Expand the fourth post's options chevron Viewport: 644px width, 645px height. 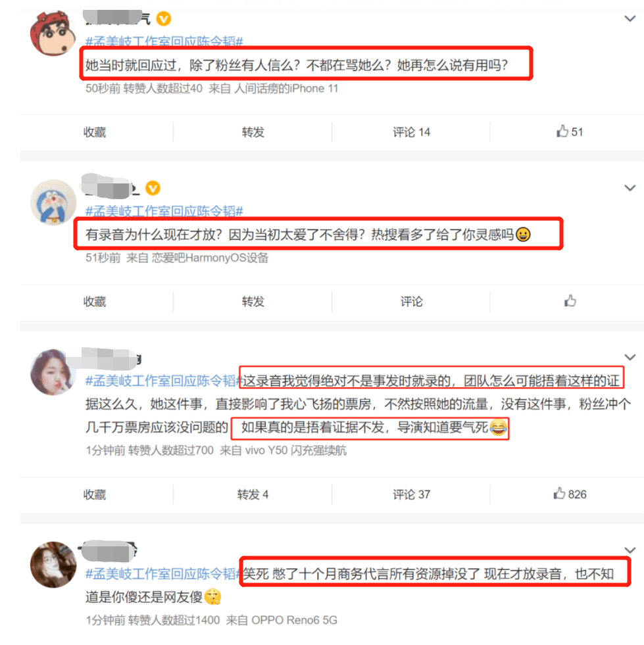coord(630,550)
